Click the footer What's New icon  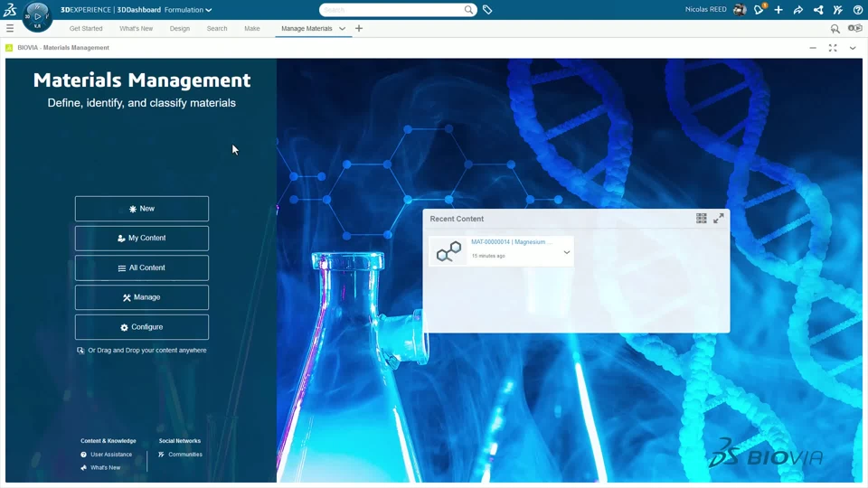[x=83, y=467]
